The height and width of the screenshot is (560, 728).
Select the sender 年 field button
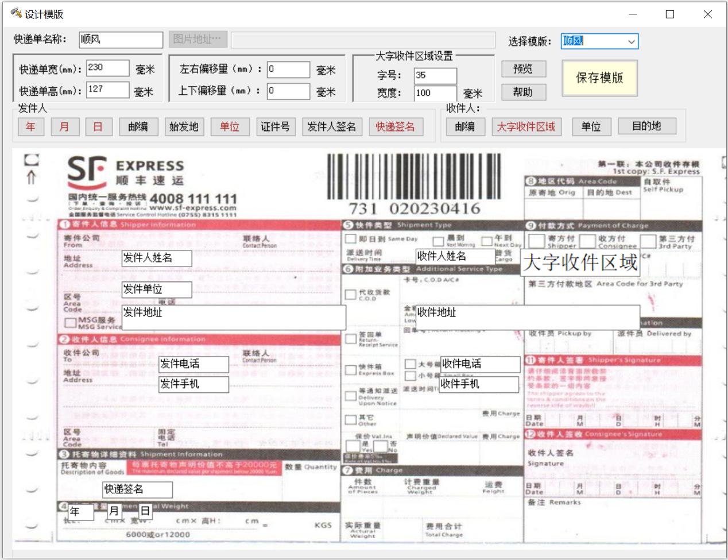click(30, 127)
